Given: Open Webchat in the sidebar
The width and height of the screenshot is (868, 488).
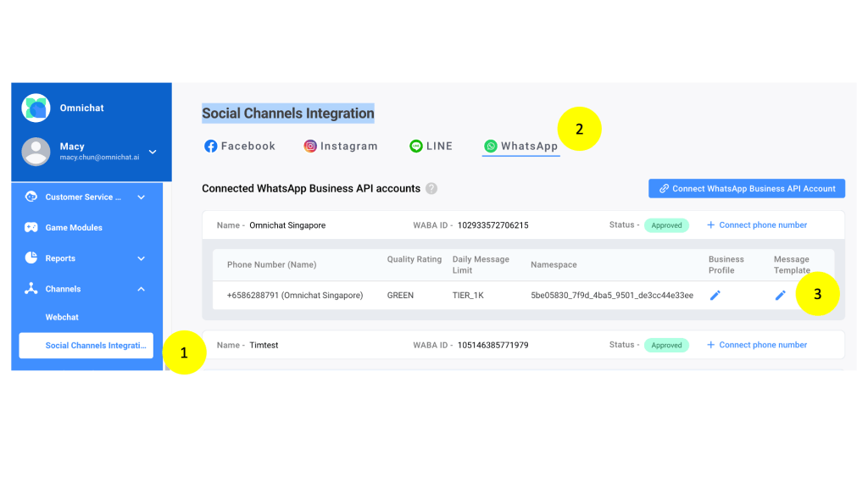Looking at the screenshot, I should click(x=64, y=317).
